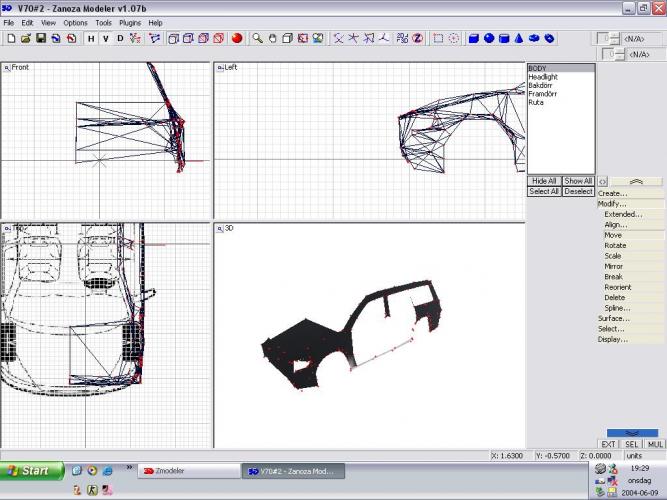Click the red sphere render icon
The image size is (667, 500).
pos(237,39)
